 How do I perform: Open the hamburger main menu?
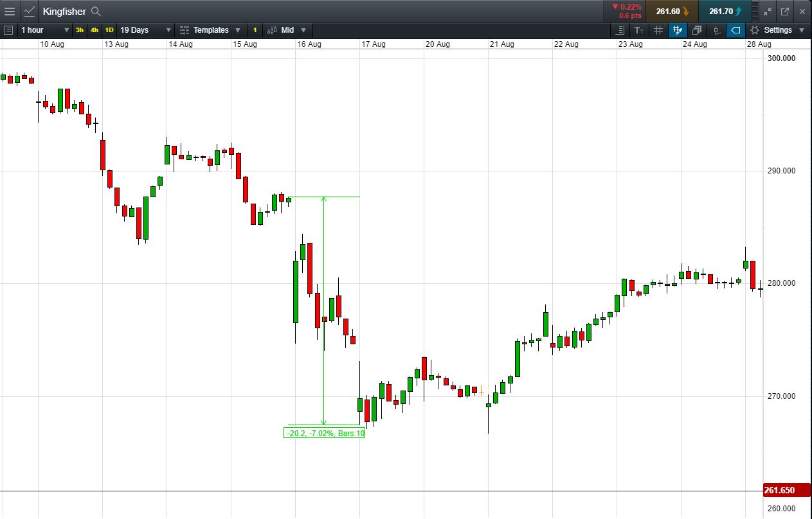coord(9,11)
